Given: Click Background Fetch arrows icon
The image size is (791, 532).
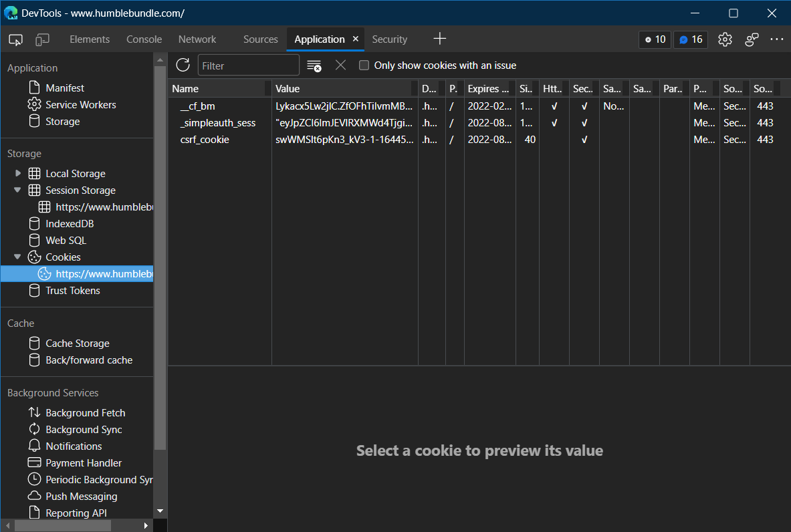Looking at the screenshot, I should [34, 412].
